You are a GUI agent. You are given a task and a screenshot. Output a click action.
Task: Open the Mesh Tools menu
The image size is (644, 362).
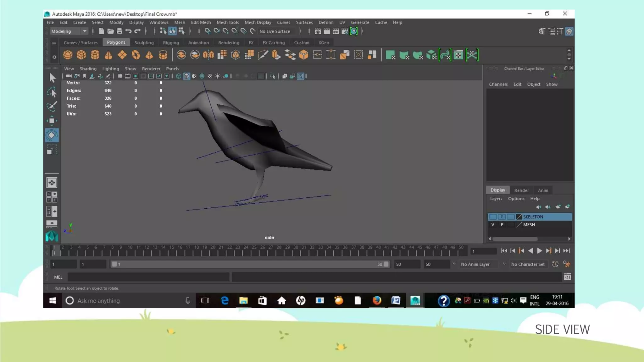click(x=228, y=22)
